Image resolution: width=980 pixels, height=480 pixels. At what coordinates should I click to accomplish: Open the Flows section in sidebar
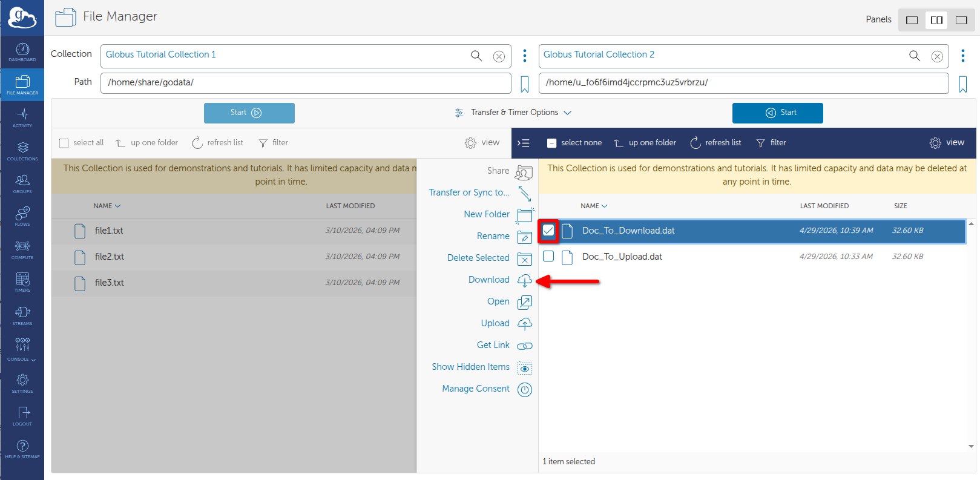22,216
